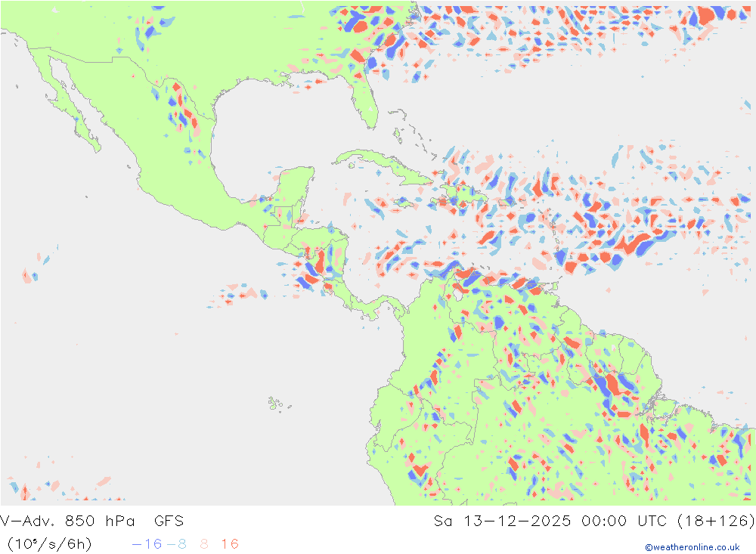This screenshot has width=756, height=554.
Task: Click the '16' legend value
Action: point(230,544)
